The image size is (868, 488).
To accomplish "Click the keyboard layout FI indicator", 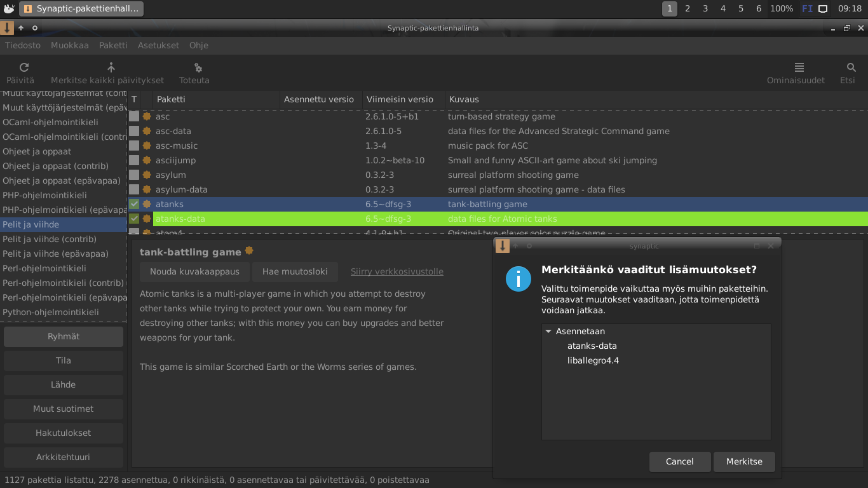I will [807, 9].
